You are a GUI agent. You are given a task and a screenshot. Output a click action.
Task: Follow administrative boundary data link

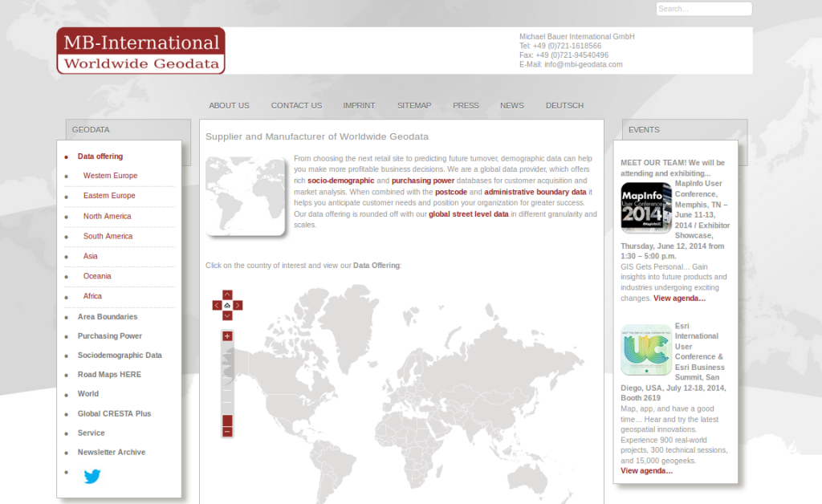pyautogui.click(x=535, y=192)
